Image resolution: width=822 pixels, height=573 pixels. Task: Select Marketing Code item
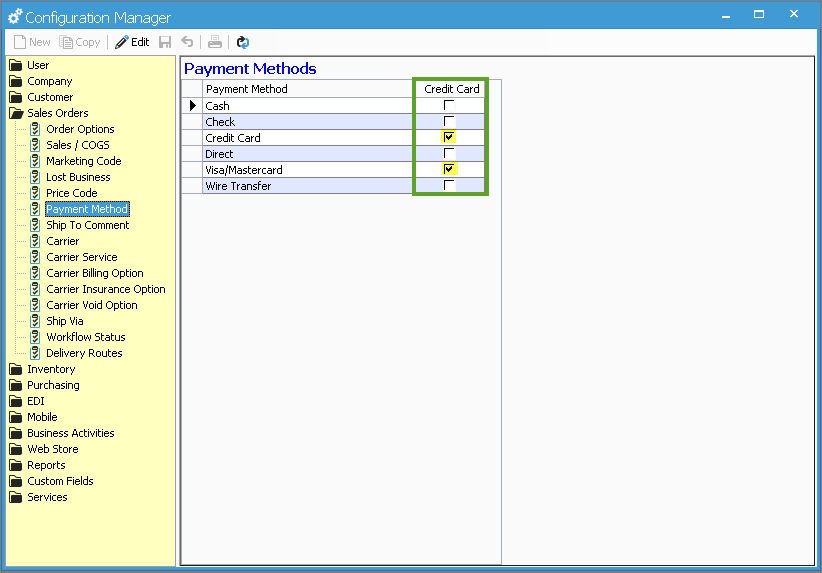pyautogui.click(x=84, y=161)
